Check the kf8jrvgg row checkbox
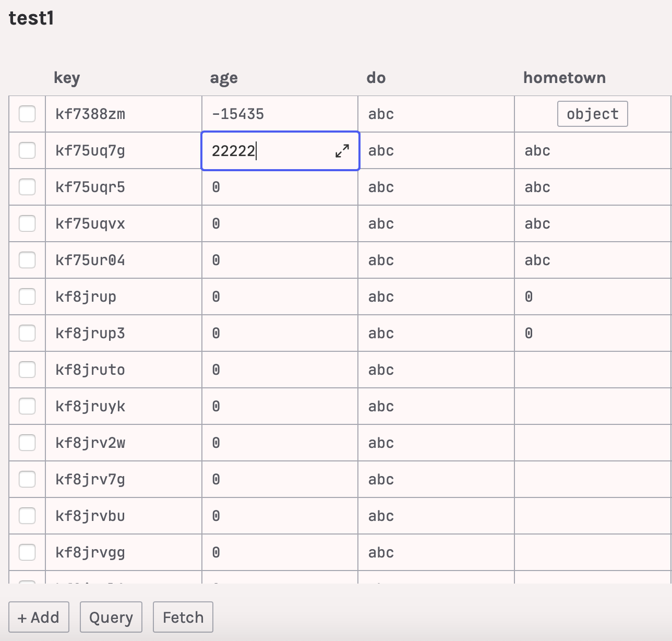Screen dimensions: 672x641 27,552
